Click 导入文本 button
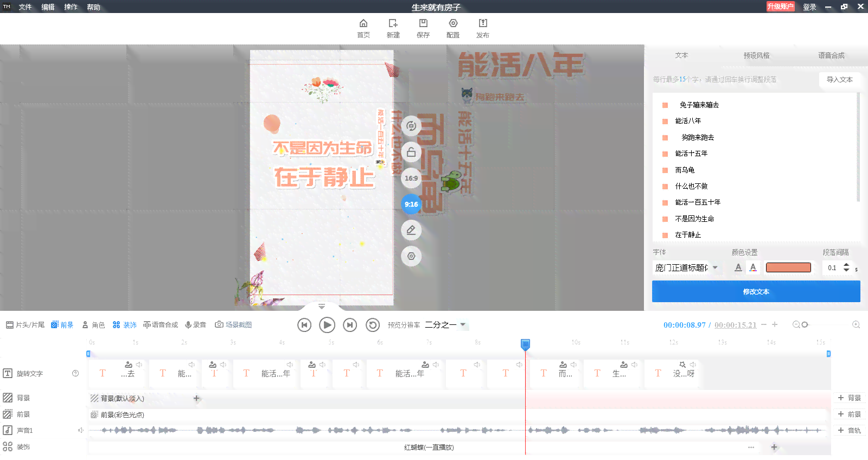This screenshot has height=460, width=868. tap(839, 79)
